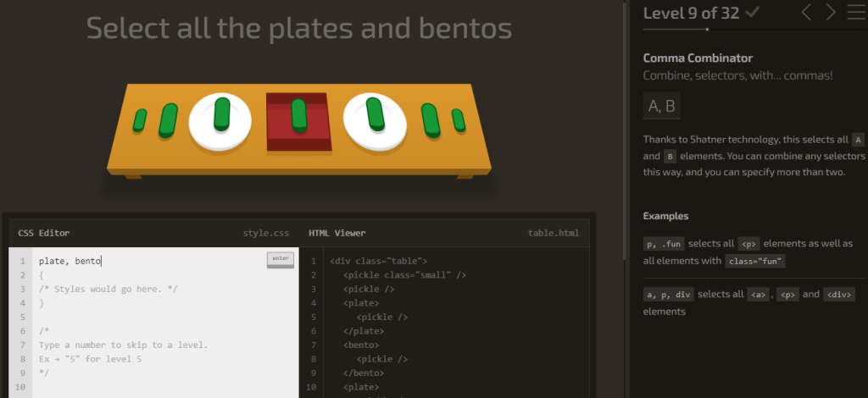Screen dimensions: 868x398
Task: Click the 'a, p, div' code example
Action: tap(668, 295)
